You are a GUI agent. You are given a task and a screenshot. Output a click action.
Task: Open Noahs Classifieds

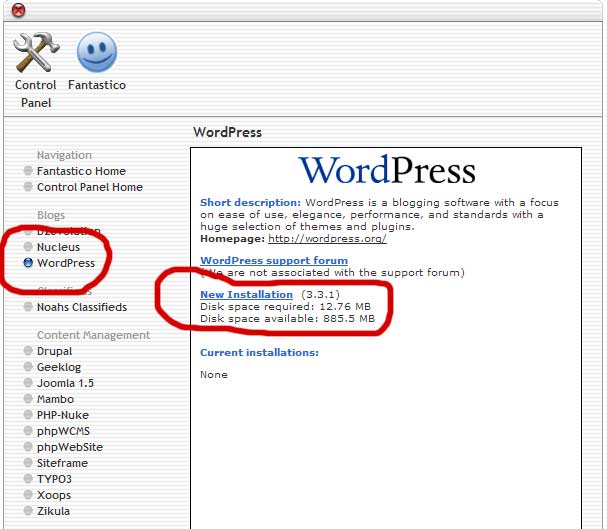point(82,307)
